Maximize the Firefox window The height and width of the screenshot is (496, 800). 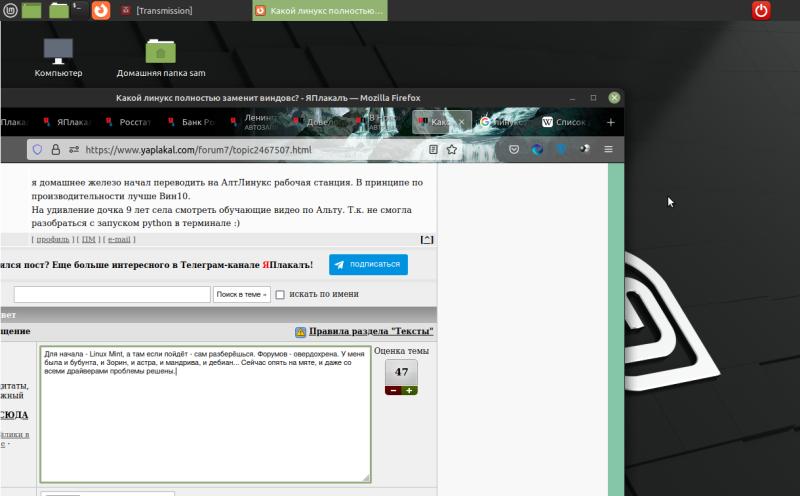click(x=593, y=97)
